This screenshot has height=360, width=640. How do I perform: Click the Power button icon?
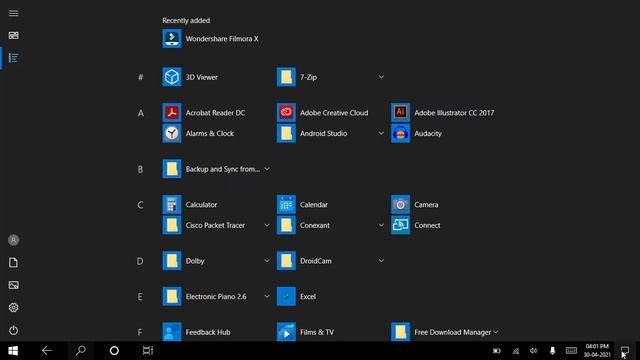(x=13, y=330)
